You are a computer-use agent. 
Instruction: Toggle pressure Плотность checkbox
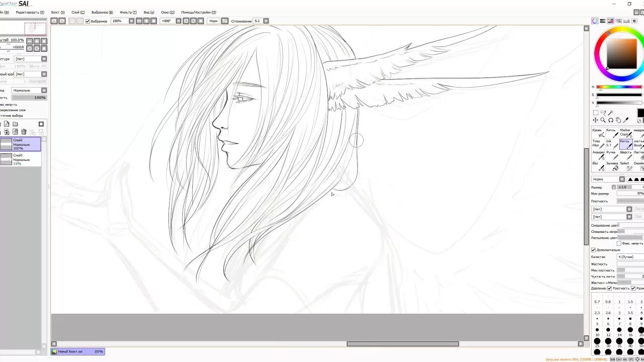pos(610,289)
